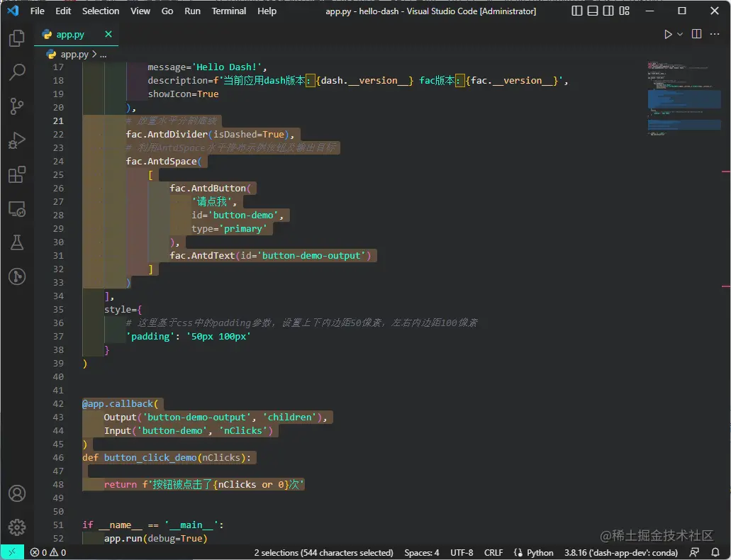
Task: Run the Python file with play icon
Action: click(668, 34)
